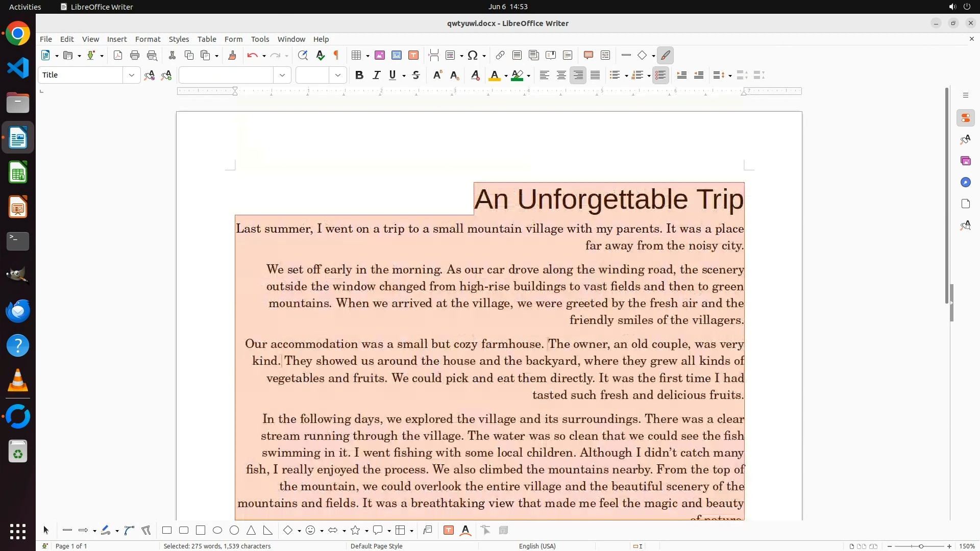This screenshot has height=551, width=980.
Task: Click Default Page Style in status bar
Action: tap(376, 546)
